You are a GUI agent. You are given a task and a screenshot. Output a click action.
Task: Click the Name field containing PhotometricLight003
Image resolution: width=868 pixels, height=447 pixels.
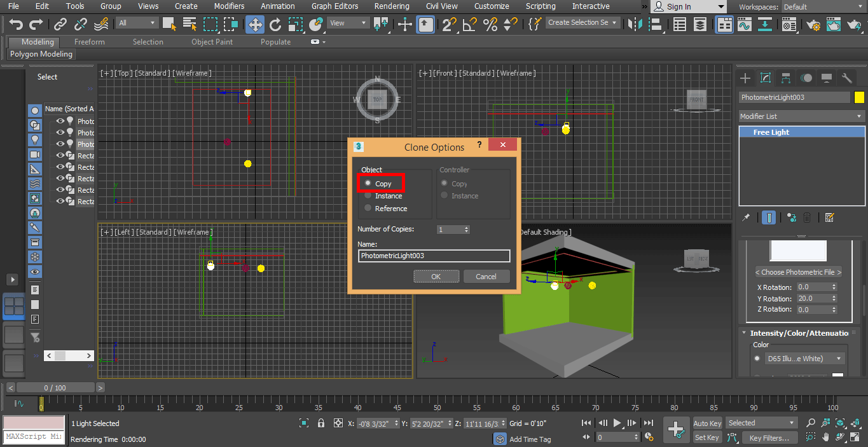point(434,256)
